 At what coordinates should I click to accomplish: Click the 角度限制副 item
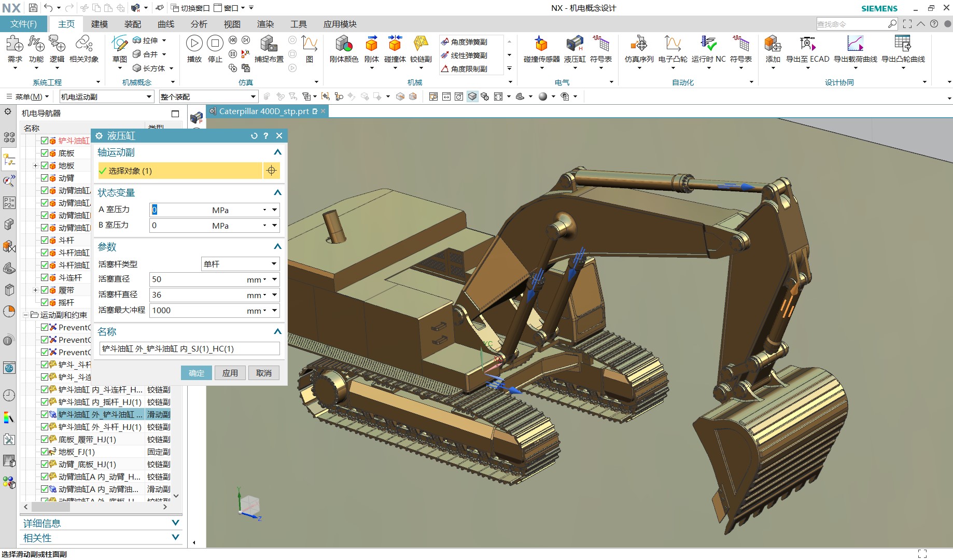pos(465,69)
